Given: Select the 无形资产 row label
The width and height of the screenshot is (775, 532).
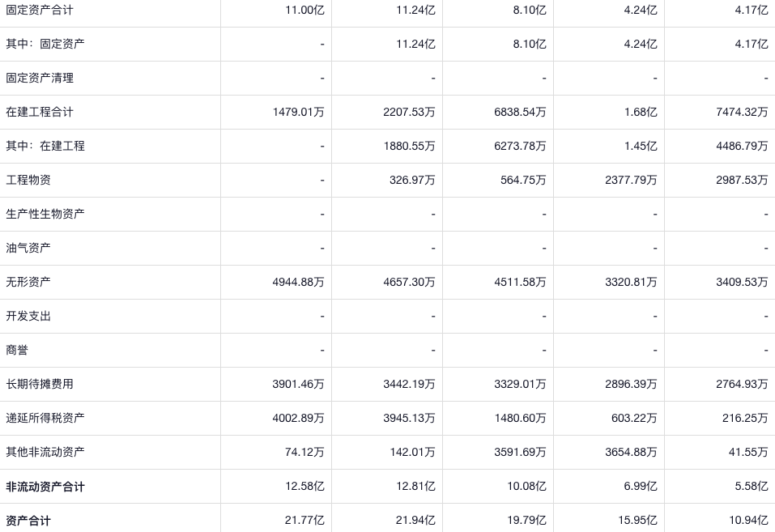Looking at the screenshot, I should click(28, 282).
